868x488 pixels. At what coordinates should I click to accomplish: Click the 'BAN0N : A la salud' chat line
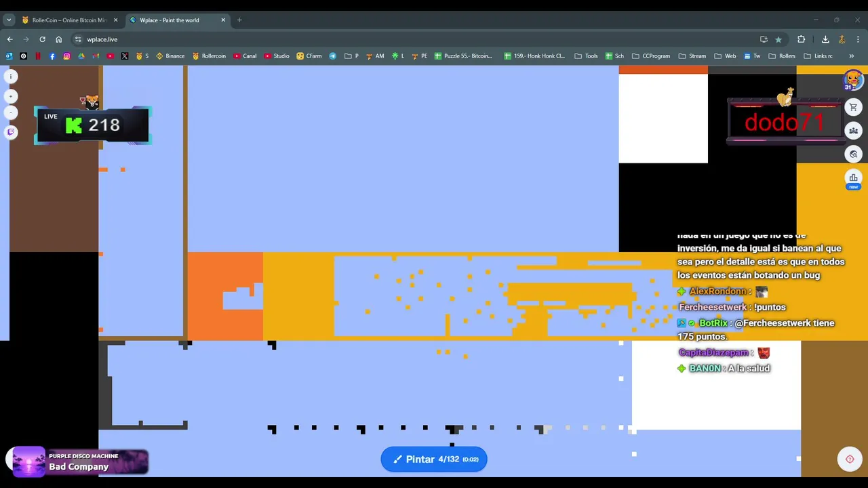[724, 368]
